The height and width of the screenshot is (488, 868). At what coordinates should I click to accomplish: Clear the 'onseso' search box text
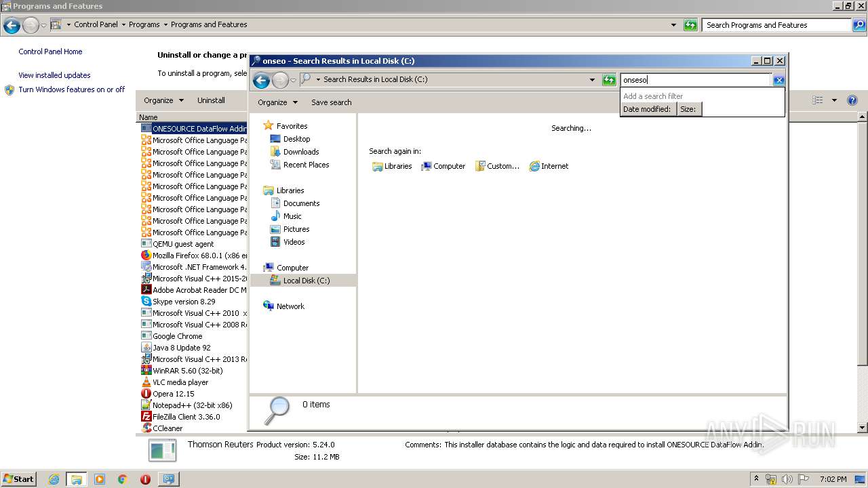[778, 80]
